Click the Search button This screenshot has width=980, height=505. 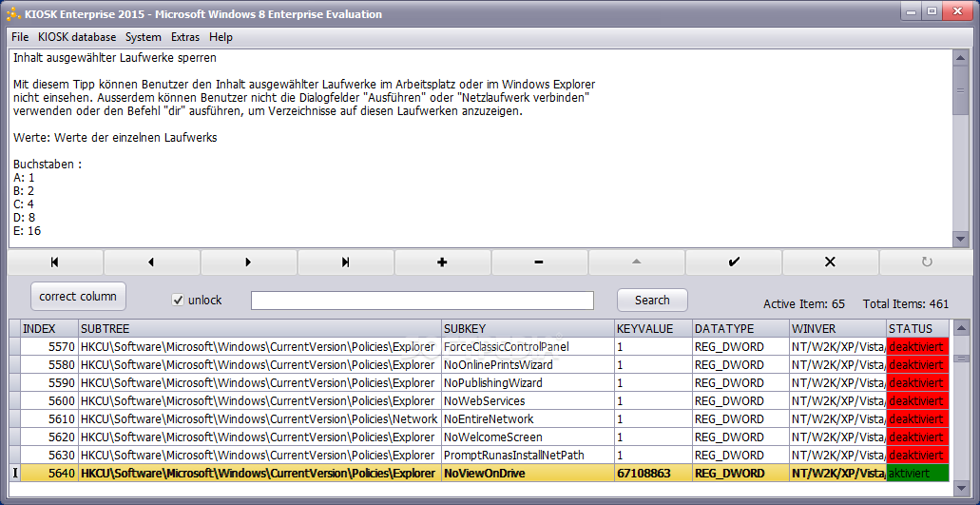[652, 300]
